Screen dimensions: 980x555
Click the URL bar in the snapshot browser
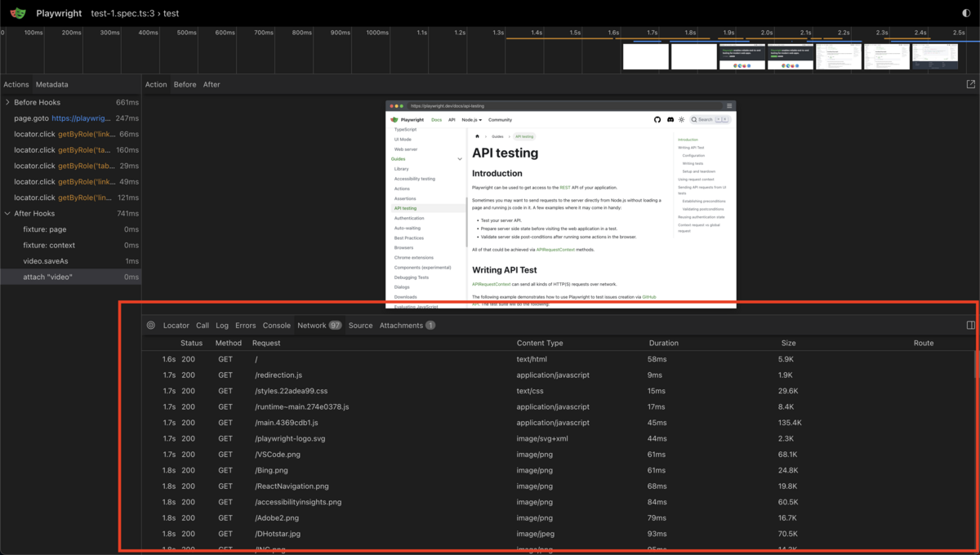click(x=565, y=106)
